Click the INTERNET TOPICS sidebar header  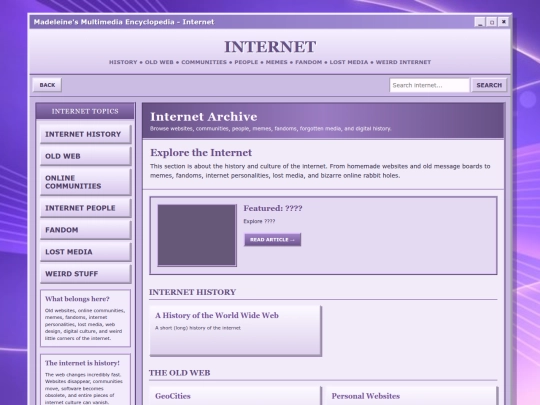pyautogui.click(x=85, y=111)
